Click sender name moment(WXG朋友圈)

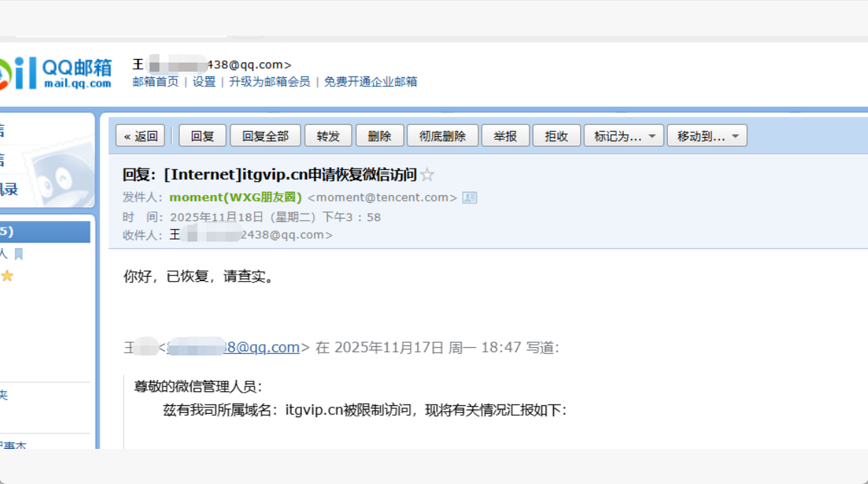236,197
